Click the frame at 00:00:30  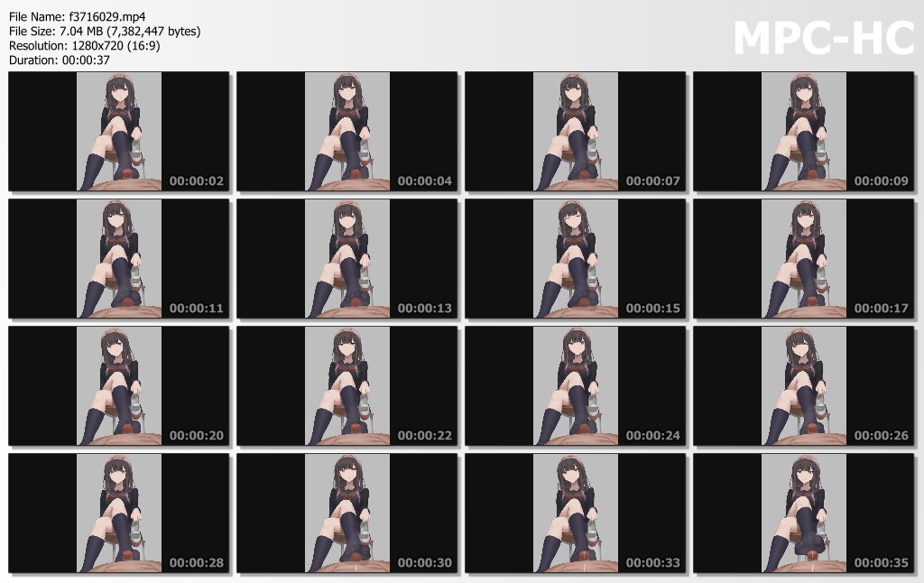(347, 514)
